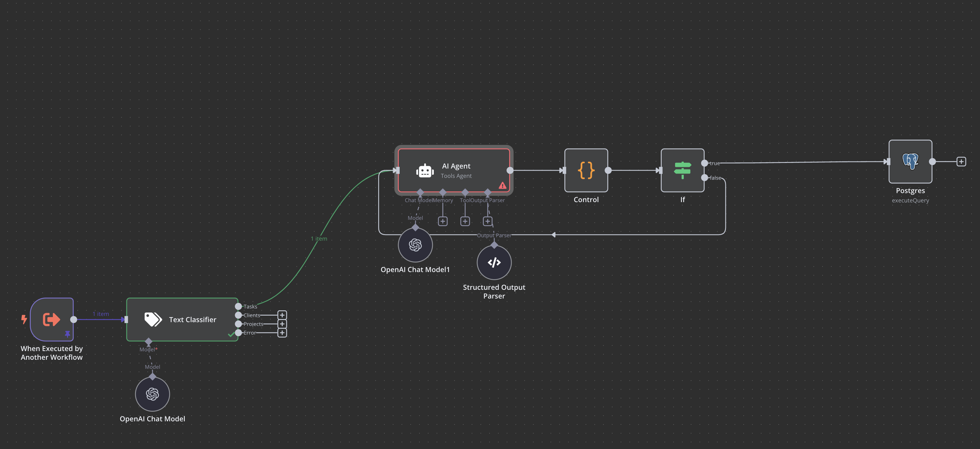The height and width of the screenshot is (449, 980).
Task: Open the Postgres elephant node
Action: (910, 161)
